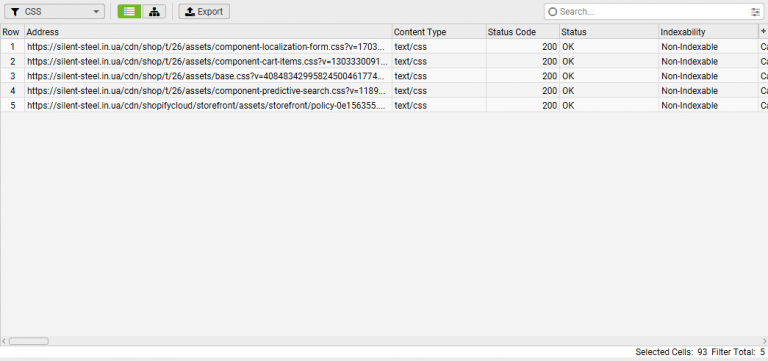The image size is (768, 361).
Task: Select the base.css address
Action: pyautogui.click(x=208, y=76)
